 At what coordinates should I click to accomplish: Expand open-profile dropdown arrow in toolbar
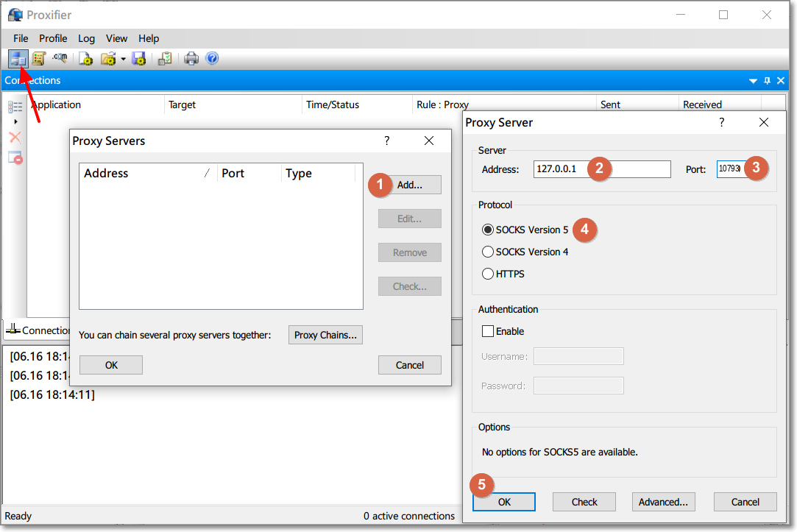[x=123, y=59]
